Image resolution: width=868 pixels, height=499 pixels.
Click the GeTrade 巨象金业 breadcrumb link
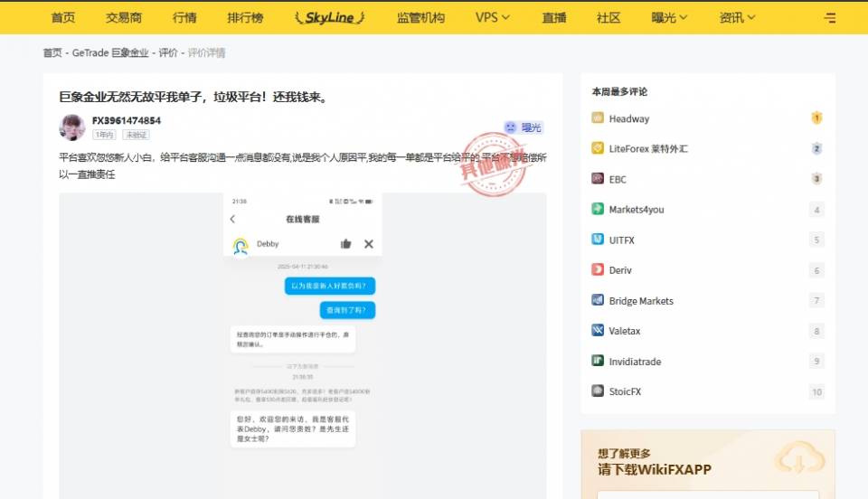tap(110, 52)
